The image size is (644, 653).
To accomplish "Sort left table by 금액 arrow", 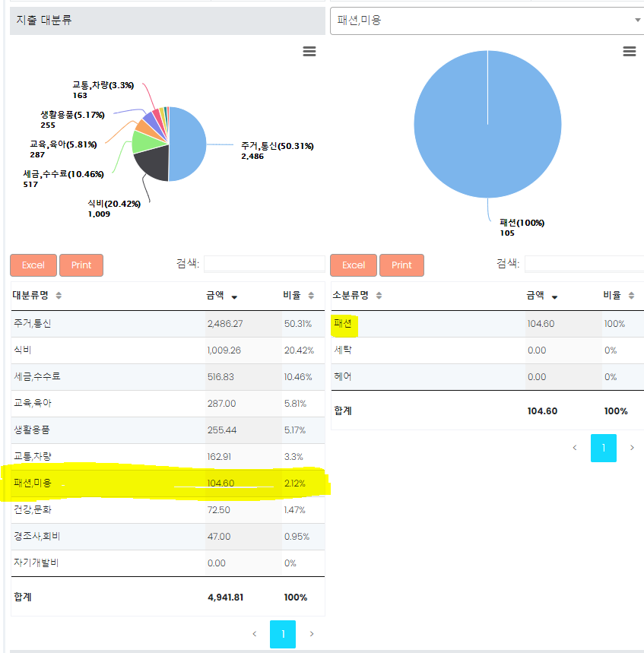I will point(234,296).
